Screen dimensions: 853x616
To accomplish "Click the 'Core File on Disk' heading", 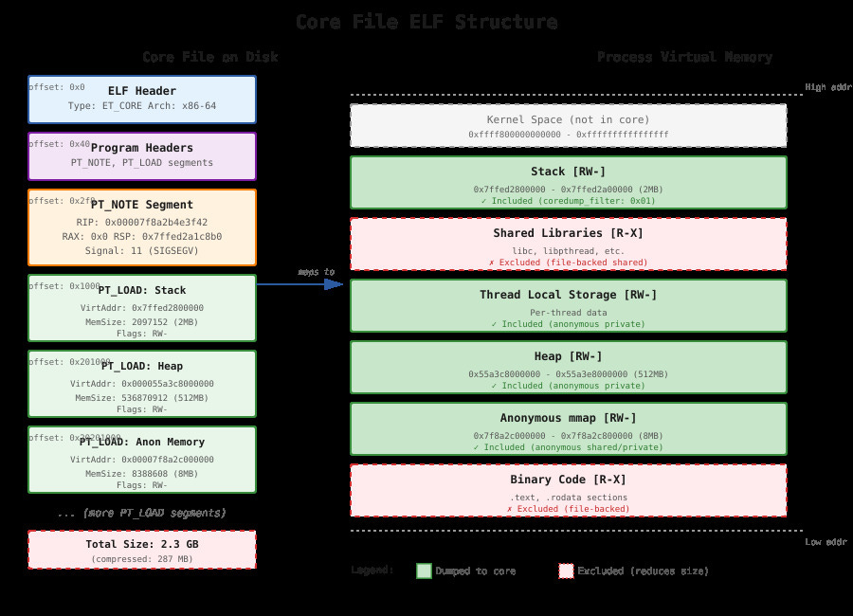I will coord(210,57).
